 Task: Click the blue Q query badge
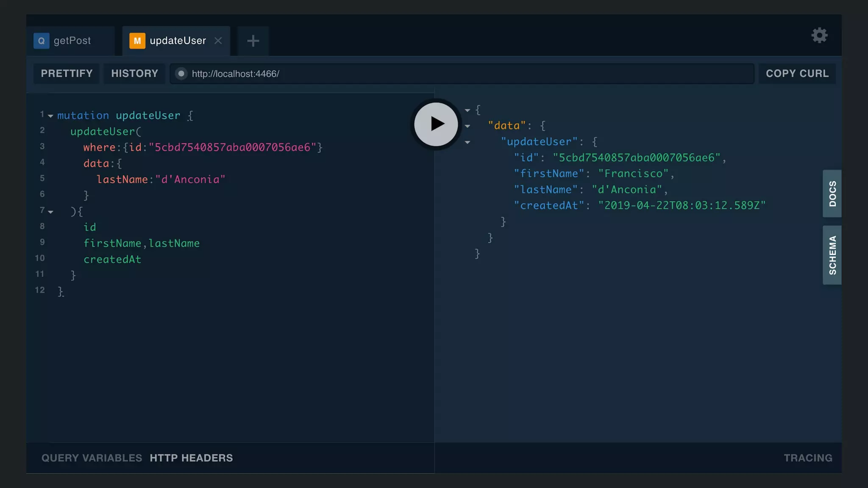pos(41,41)
